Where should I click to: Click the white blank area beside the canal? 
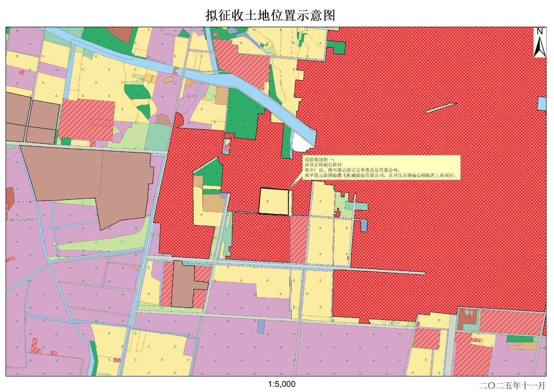[x=300, y=143]
